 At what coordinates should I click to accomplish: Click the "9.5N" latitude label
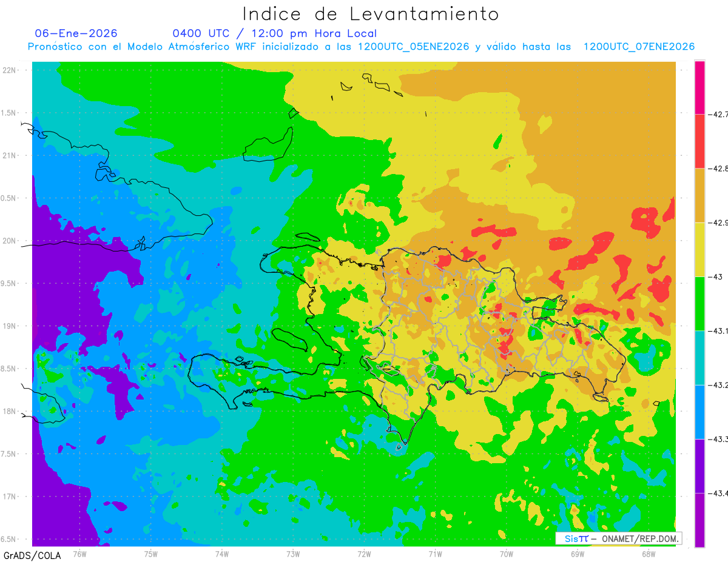click(x=8, y=283)
